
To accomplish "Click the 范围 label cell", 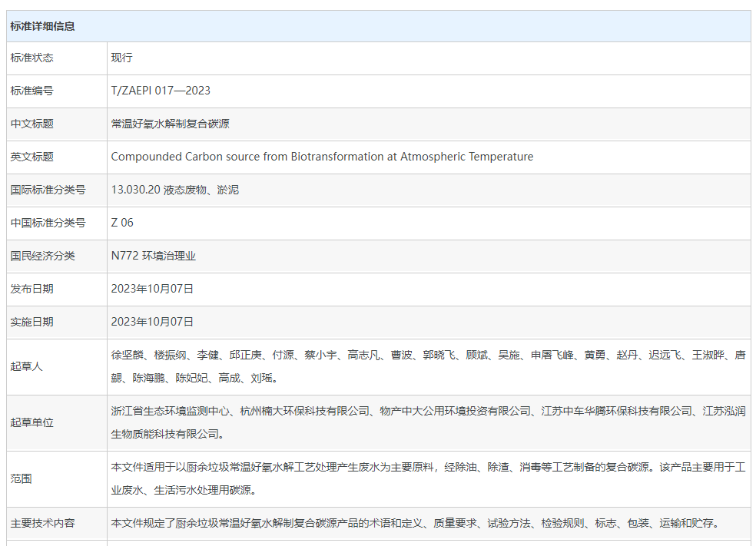I will (x=22, y=478).
